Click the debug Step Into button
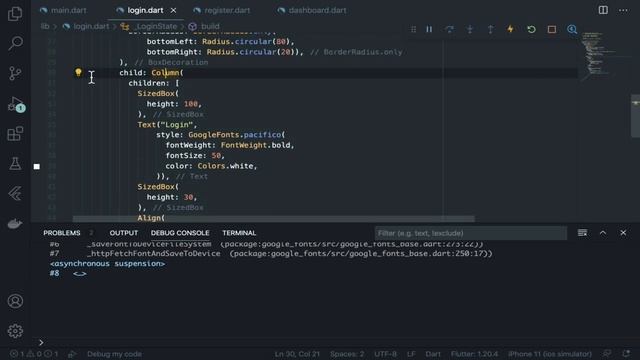 (x=470, y=29)
